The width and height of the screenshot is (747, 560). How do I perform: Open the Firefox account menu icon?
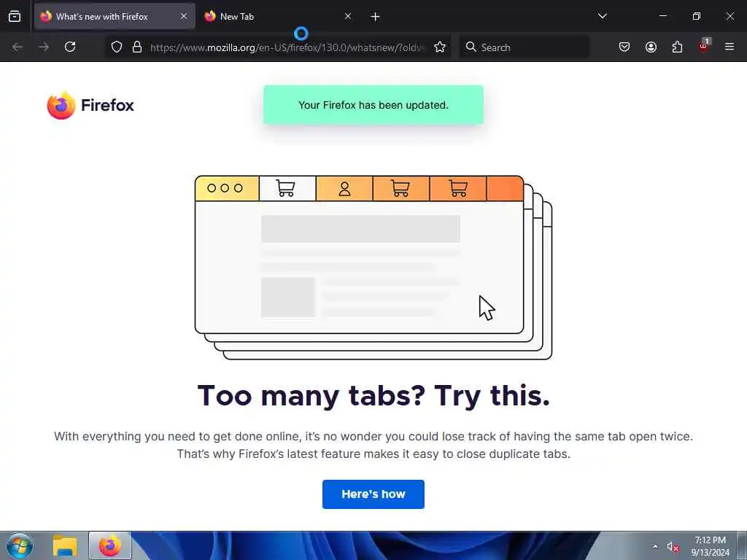pyautogui.click(x=651, y=47)
